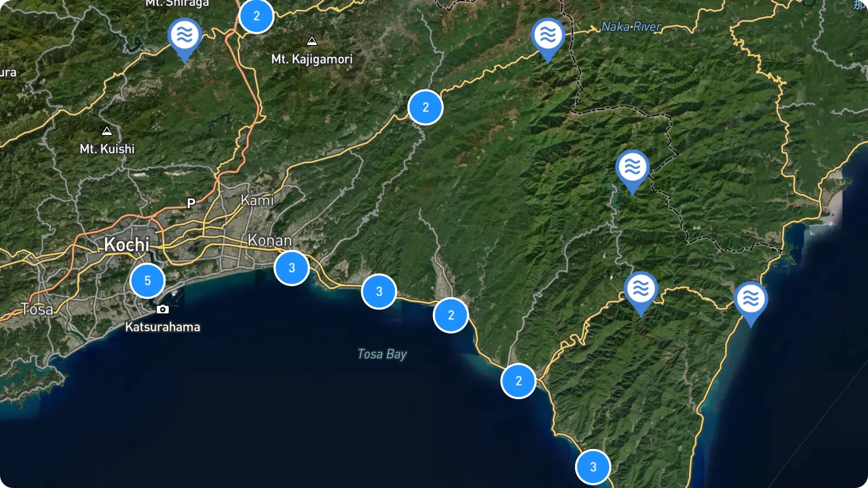The image size is (868, 488).
Task: Click the Naka River label
Action: [x=631, y=27]
